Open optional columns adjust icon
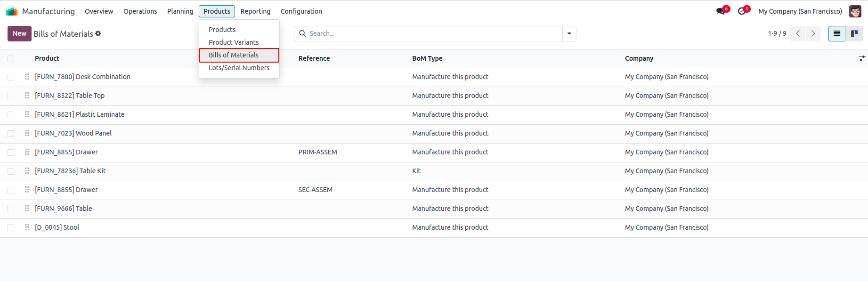This screenshot has height=281, width=868. pos(862,58)
